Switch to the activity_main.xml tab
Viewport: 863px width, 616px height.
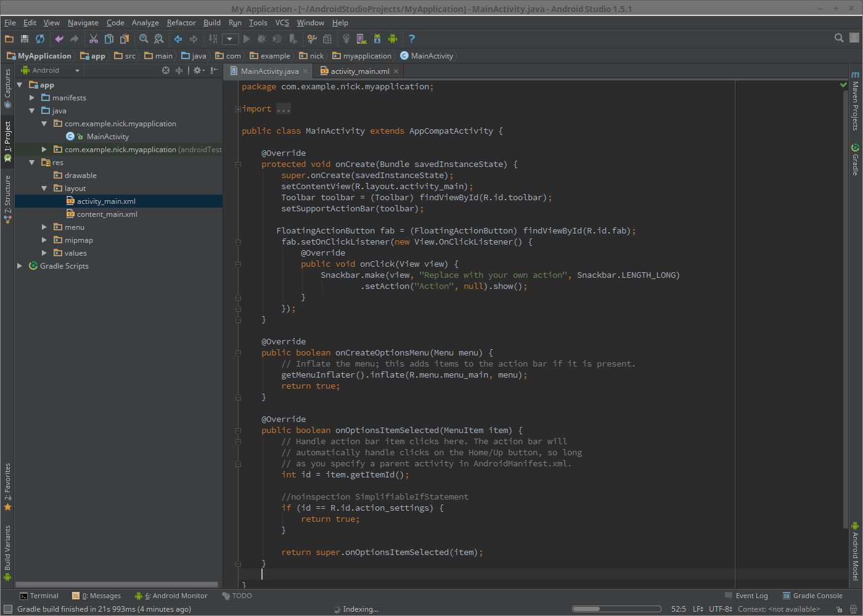coord(360,71)
